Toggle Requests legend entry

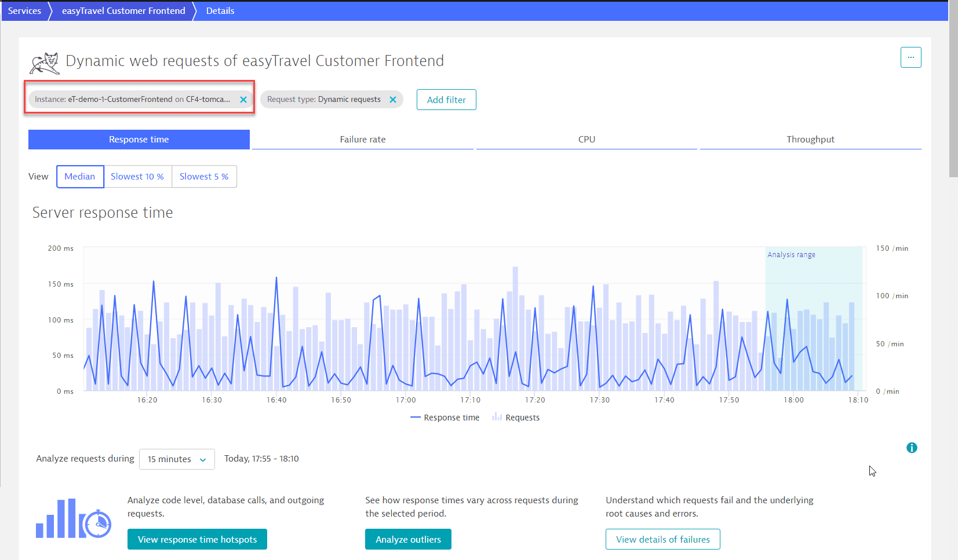(516, 418)
